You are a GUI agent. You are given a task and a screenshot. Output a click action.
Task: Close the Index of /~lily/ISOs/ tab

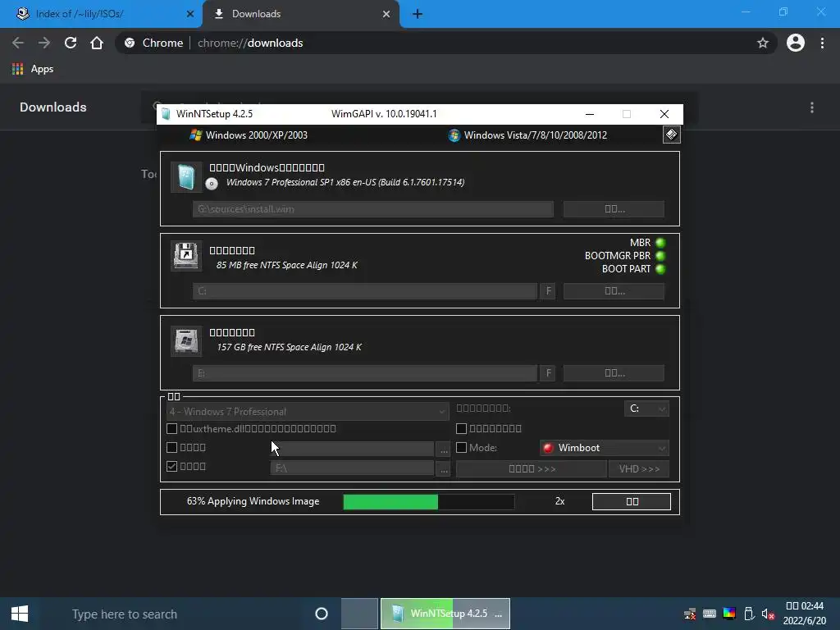189,14
